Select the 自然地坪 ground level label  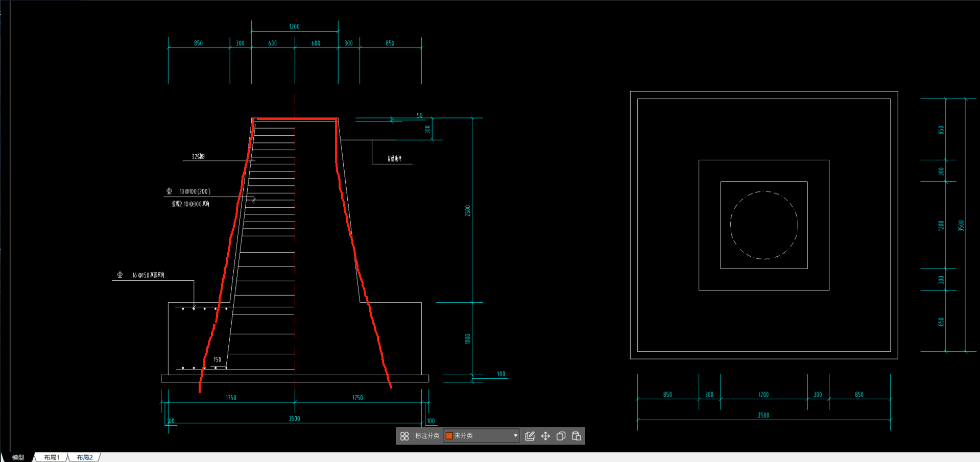tap(394, 159)
